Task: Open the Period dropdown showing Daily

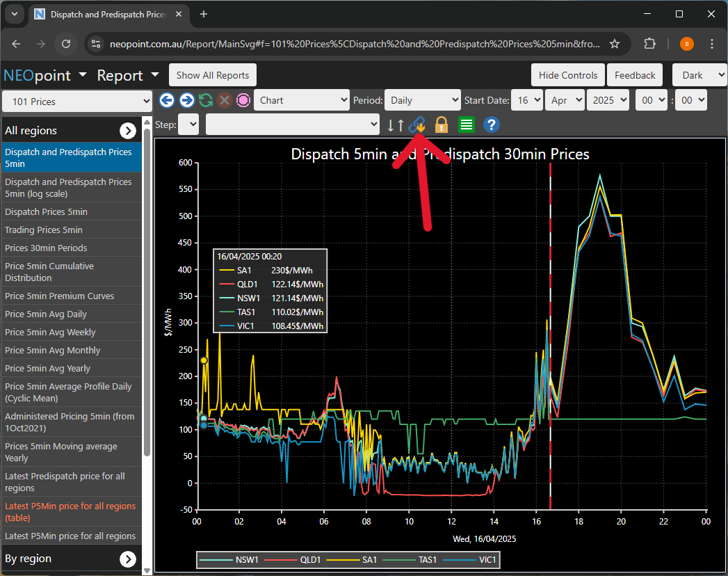Action: click(422, 100)
